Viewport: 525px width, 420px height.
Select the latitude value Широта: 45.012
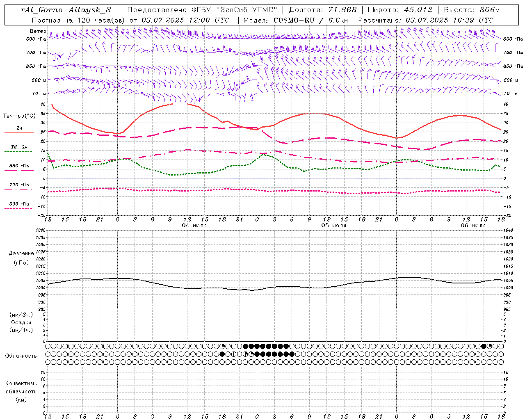[400, 10]
